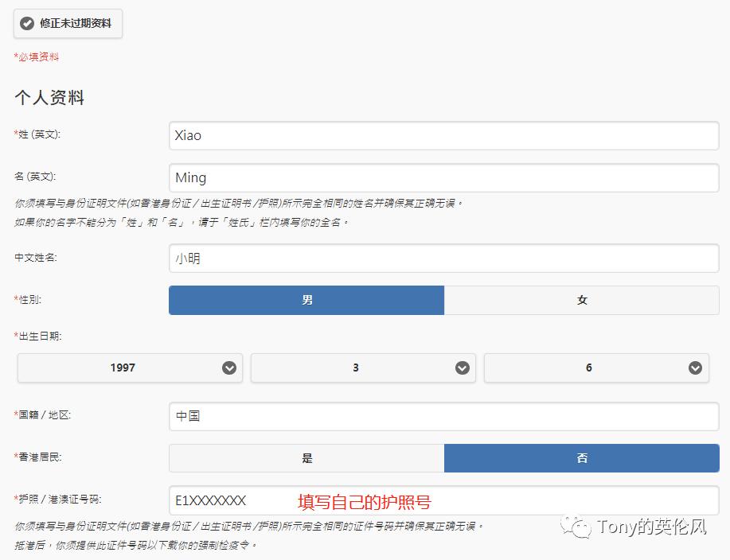Open the birth day dropdown showing 6

(596, 368)
